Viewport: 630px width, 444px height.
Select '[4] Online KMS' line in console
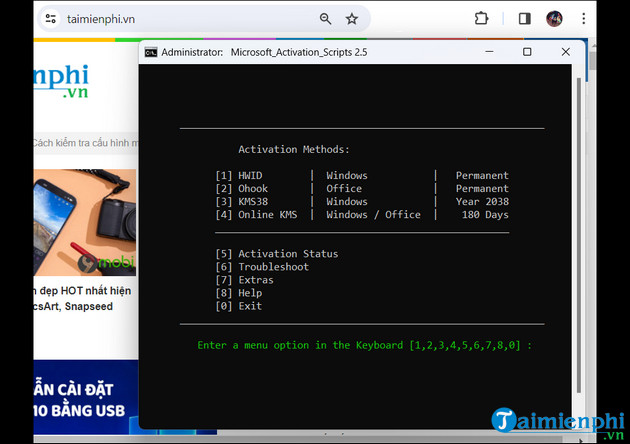[x=362, y=215]
